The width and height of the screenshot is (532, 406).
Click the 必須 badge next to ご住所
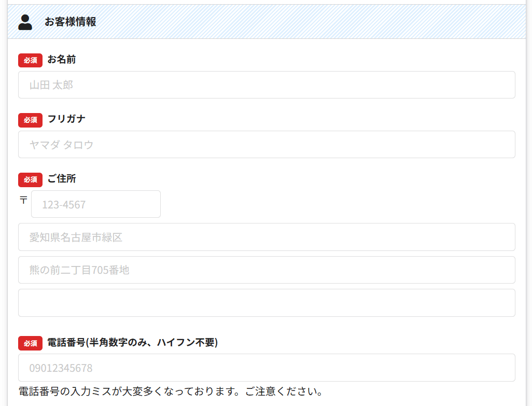pyautogui.click(x=30, y=179)
